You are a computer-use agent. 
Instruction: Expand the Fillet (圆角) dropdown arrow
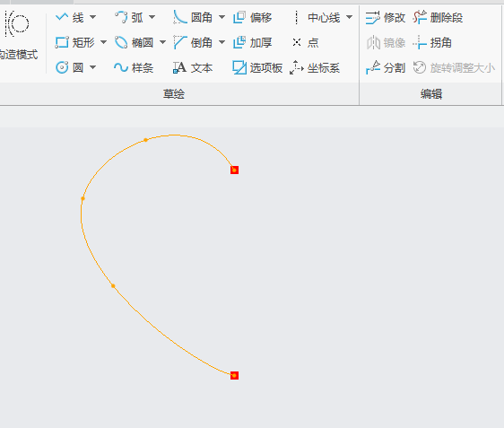(222, 17)
